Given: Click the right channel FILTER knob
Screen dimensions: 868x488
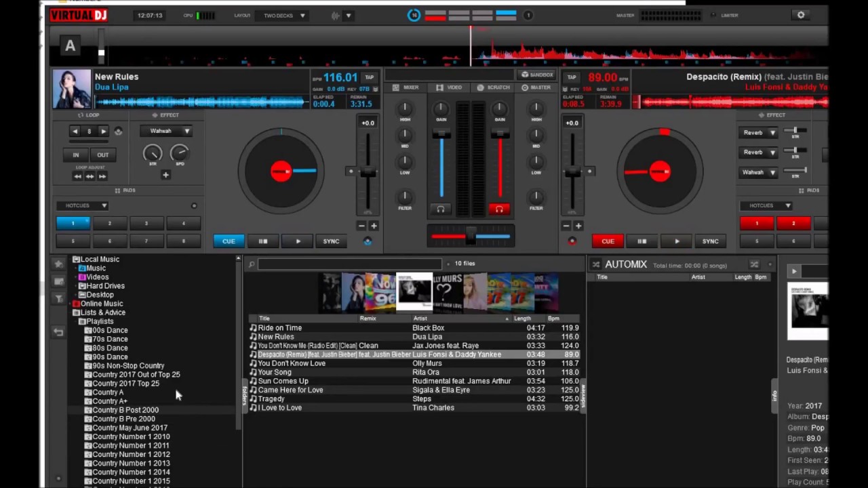Looking at the screenshot, I should coord(536,196).
